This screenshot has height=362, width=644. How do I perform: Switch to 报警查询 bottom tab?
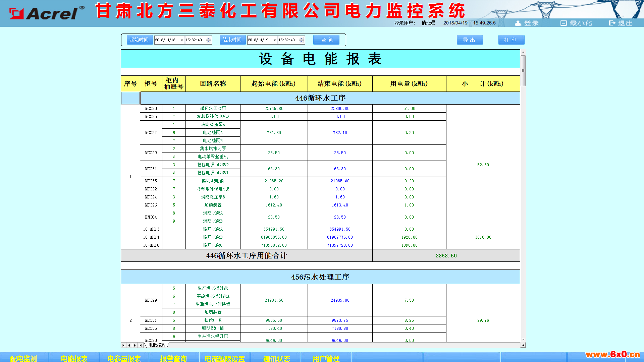point(173,358)
